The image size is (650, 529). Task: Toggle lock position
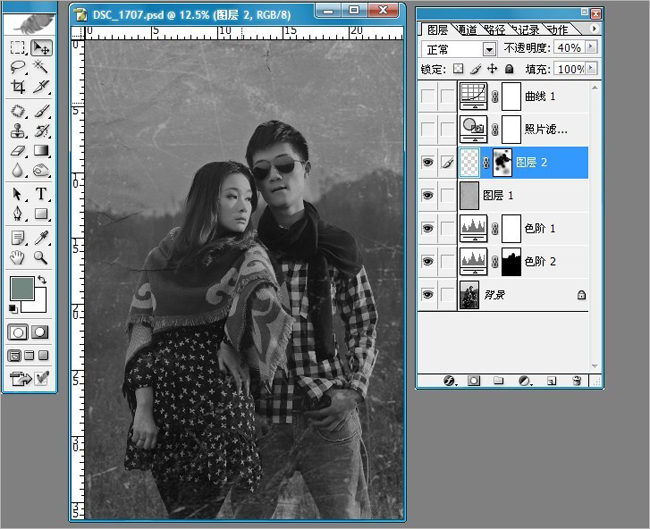[492, 68]
